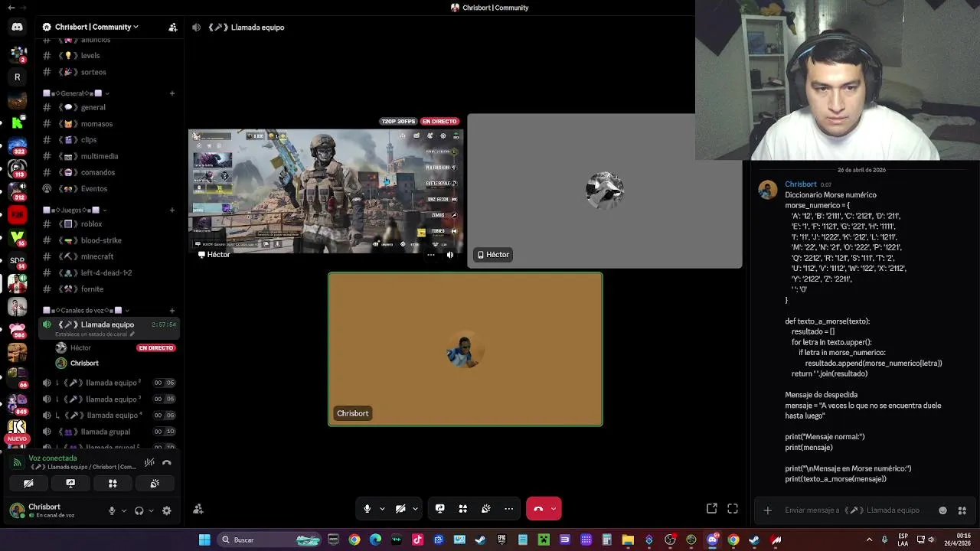Toggle fullscreen for the call view

[733, 508]
